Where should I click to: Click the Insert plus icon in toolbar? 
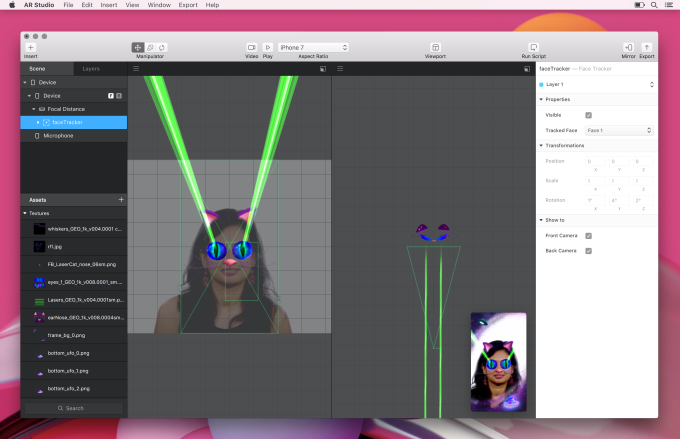pos(31,47)
